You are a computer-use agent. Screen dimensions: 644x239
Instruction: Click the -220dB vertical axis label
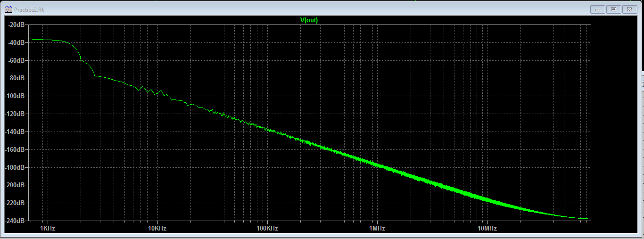[15, 203]
